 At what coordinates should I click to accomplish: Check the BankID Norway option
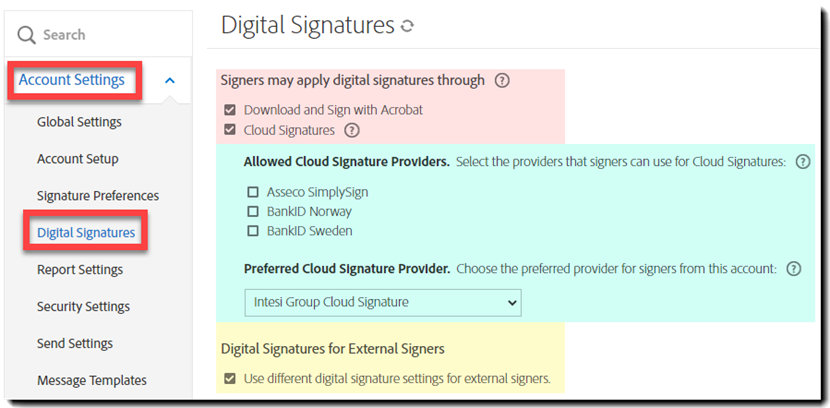coord(253,212)
